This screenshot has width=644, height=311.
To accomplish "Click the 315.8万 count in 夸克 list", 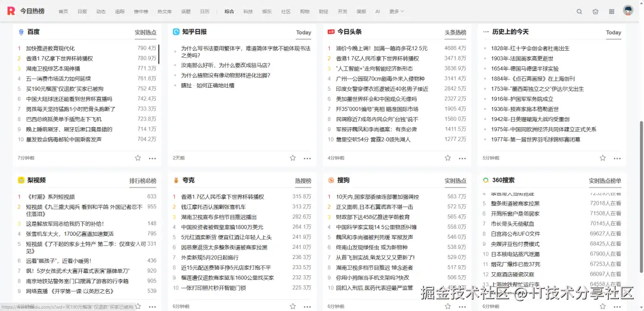I will point(302,196).
